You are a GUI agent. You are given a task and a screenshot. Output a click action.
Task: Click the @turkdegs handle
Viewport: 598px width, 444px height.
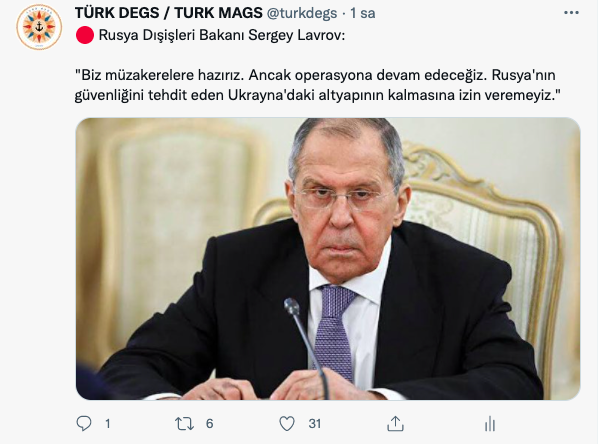pyautogui.click(x=302, y=13)
